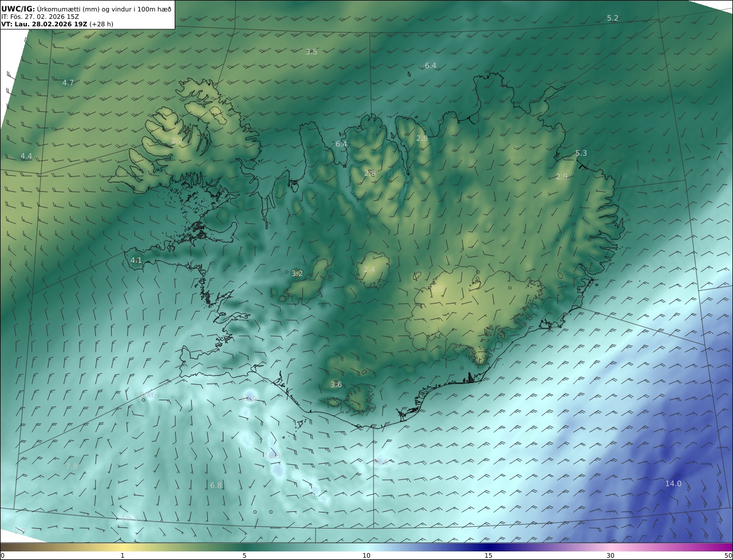Click the colorbar tick label 5

point(245,555)
